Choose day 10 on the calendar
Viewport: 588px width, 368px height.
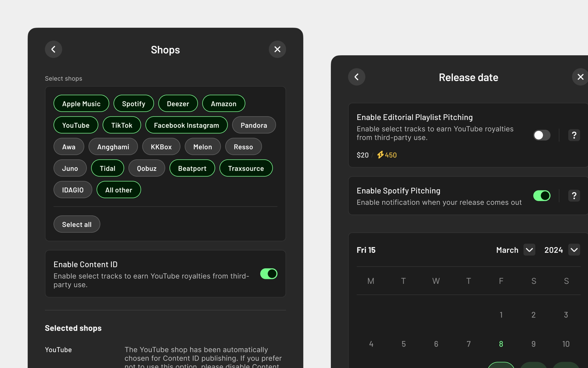click(566, 344)
